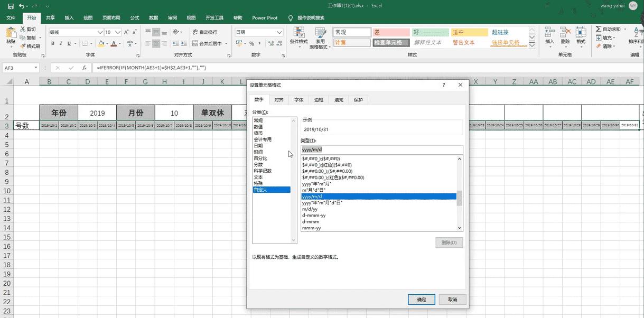Click the Increase Decimal icon
Image resolution: width=644 pixels, height=318 pixels.
pyautogui.click(x=270, y=43)
